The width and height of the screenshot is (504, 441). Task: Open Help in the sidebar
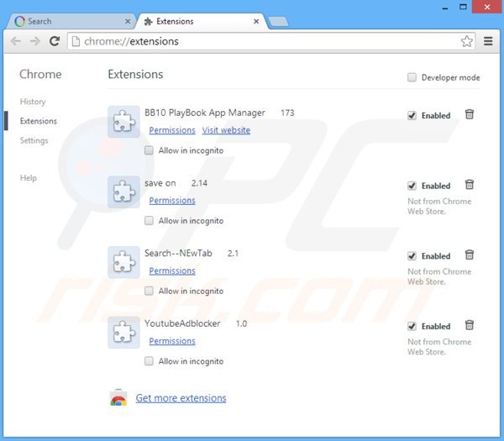point(29,178)
